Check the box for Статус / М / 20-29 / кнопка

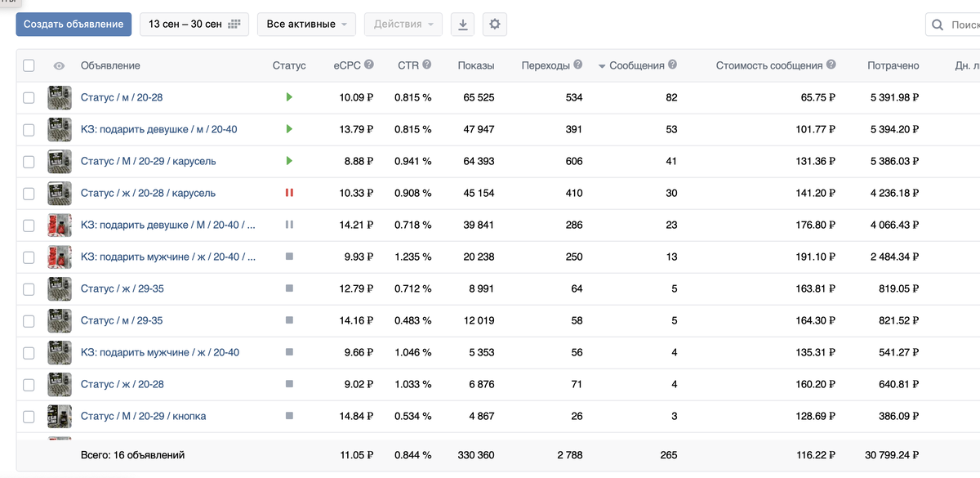(29, 416)
